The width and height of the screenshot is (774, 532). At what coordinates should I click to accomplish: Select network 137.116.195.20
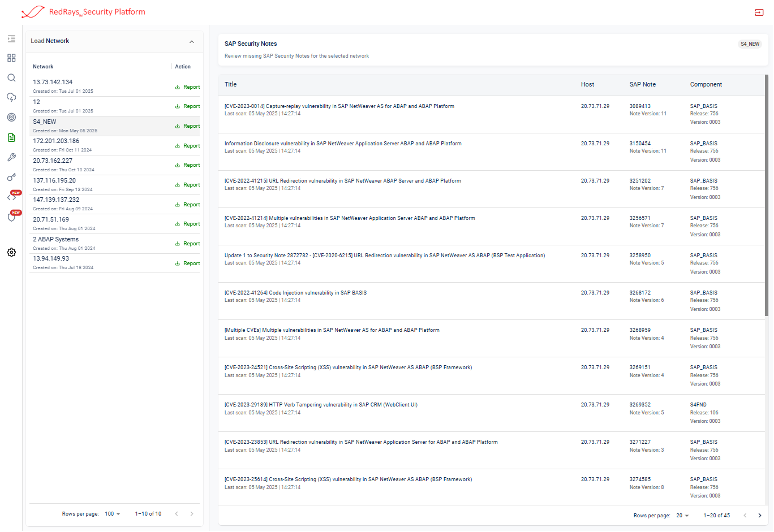point(114,185)
